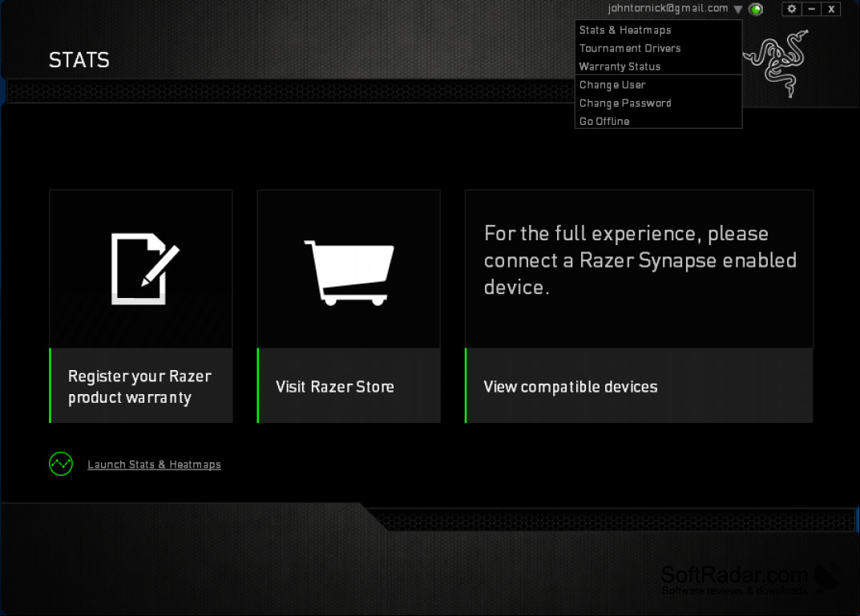This screenshot has height=616, width=860.
Task: Select Go Offline menu item
Action: pos(658,121)
